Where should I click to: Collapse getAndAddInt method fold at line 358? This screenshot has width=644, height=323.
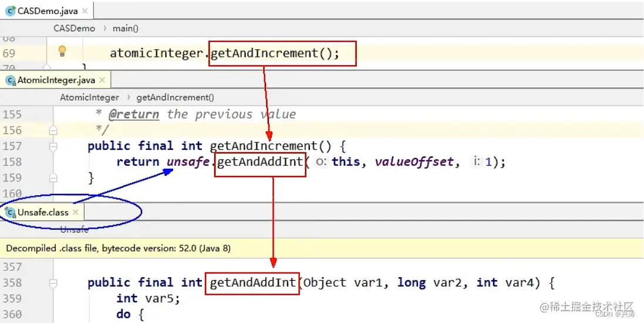tap(53, 283)
